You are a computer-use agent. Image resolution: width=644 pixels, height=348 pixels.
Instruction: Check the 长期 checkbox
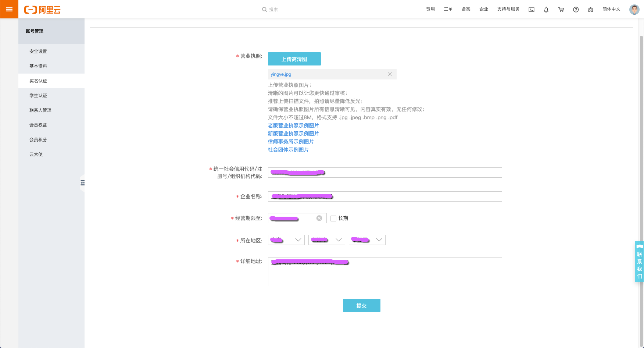click(x=333, y=219)
